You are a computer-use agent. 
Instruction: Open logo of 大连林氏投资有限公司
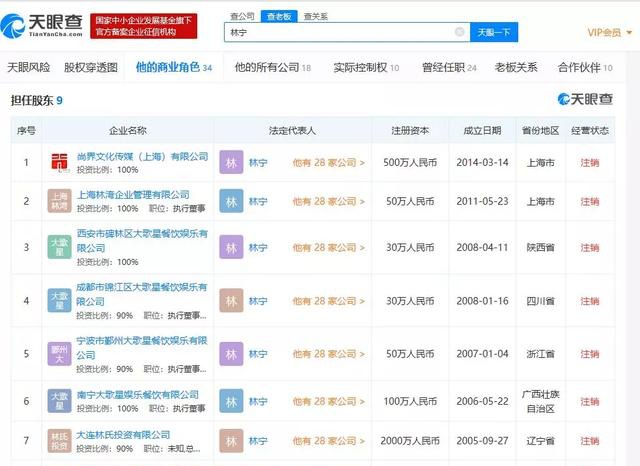(x=60, y=441)
